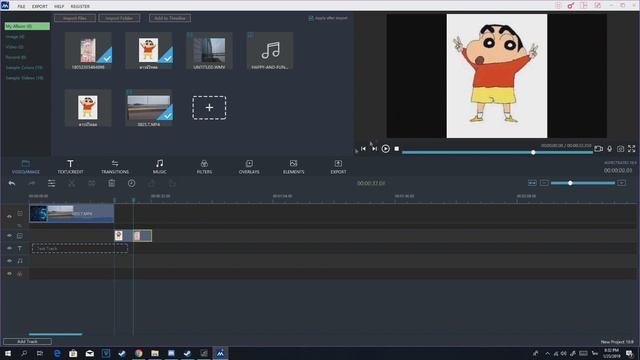640x360 pixels.
Task: Select the Sample Videos category
Action: point(24,78)
